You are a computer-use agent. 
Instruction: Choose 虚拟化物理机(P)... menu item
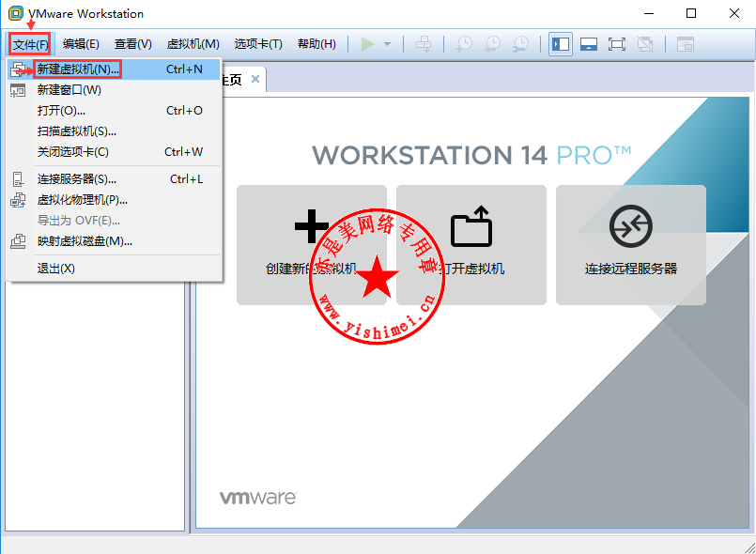tap(115, 200)
